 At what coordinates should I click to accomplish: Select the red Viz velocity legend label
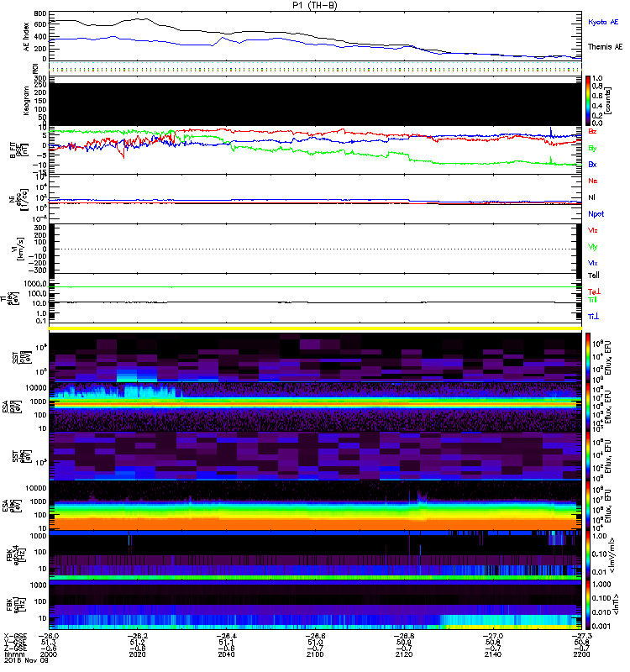pos(592,230)
